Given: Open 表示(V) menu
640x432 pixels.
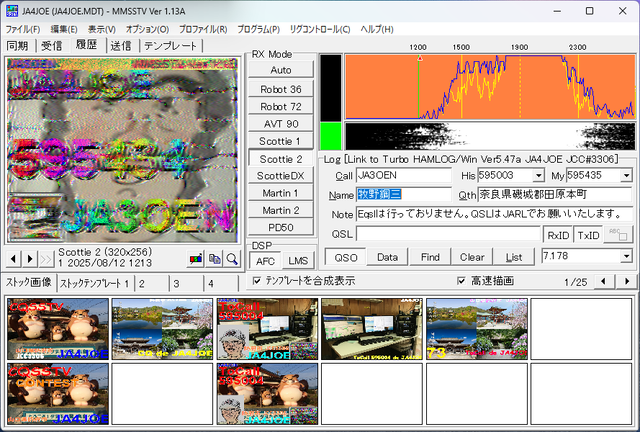Looking at the screenshot, I should pyautogui.click(x=102, y=29).
